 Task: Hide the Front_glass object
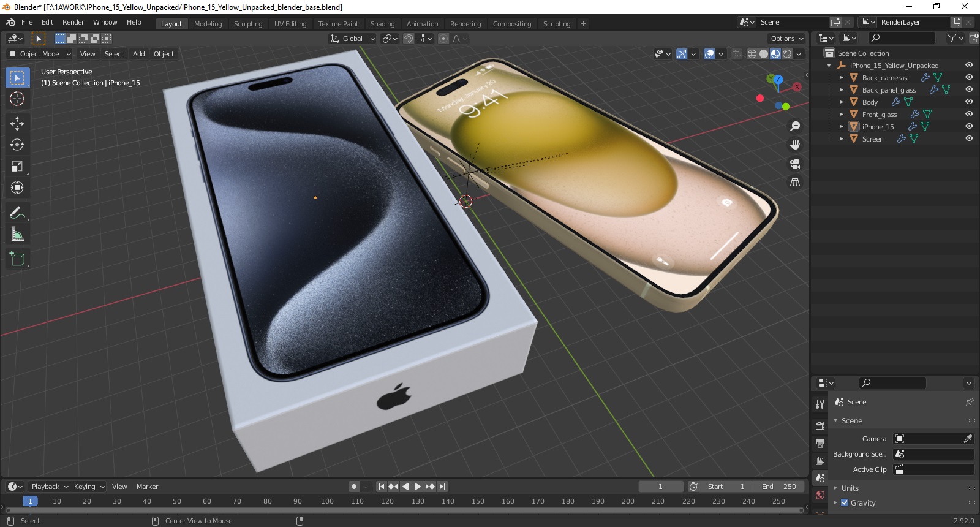click(969, 115)
